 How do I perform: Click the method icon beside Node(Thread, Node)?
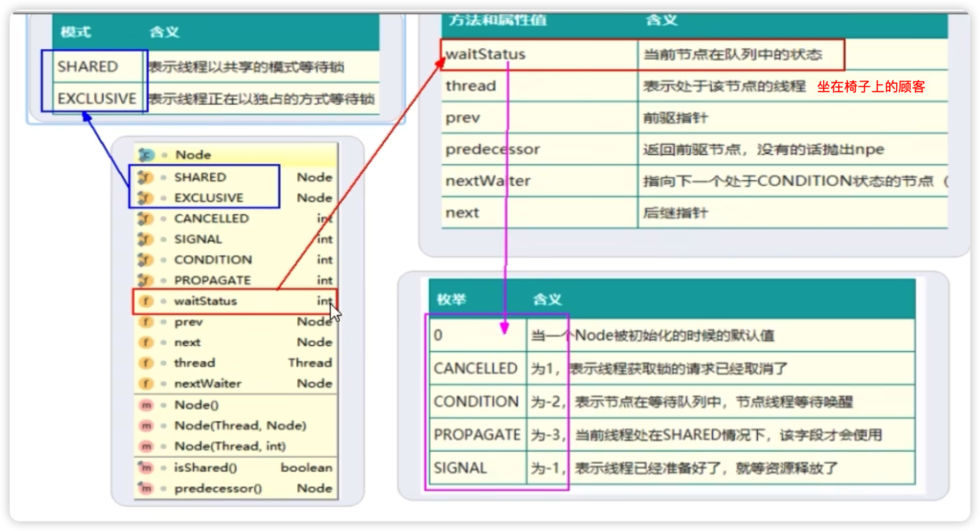(x=146, y=426)
